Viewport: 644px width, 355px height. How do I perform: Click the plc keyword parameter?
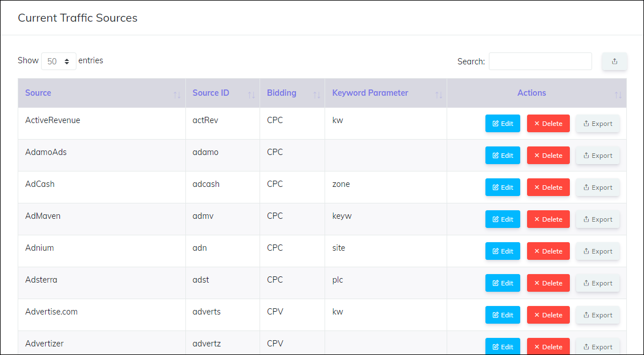[338, 280]
